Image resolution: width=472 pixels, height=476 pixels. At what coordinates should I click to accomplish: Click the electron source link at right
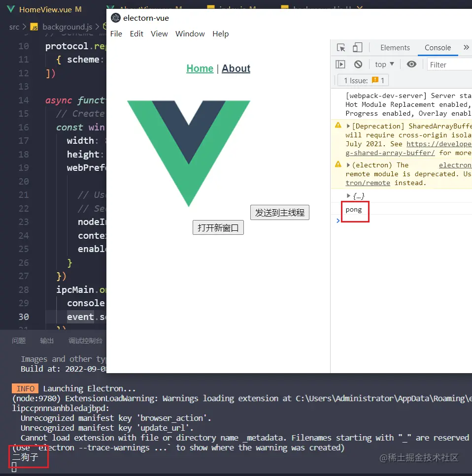pos(455,165)
